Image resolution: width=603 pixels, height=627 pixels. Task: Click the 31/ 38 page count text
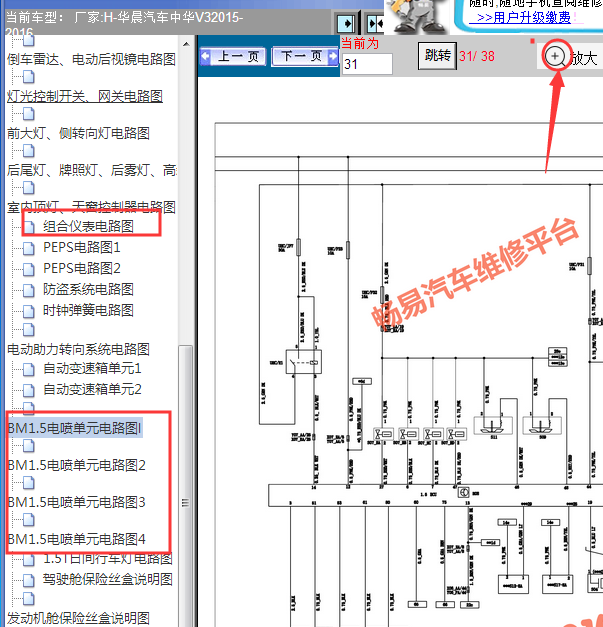pyautogui.click(x=477, y=56)
